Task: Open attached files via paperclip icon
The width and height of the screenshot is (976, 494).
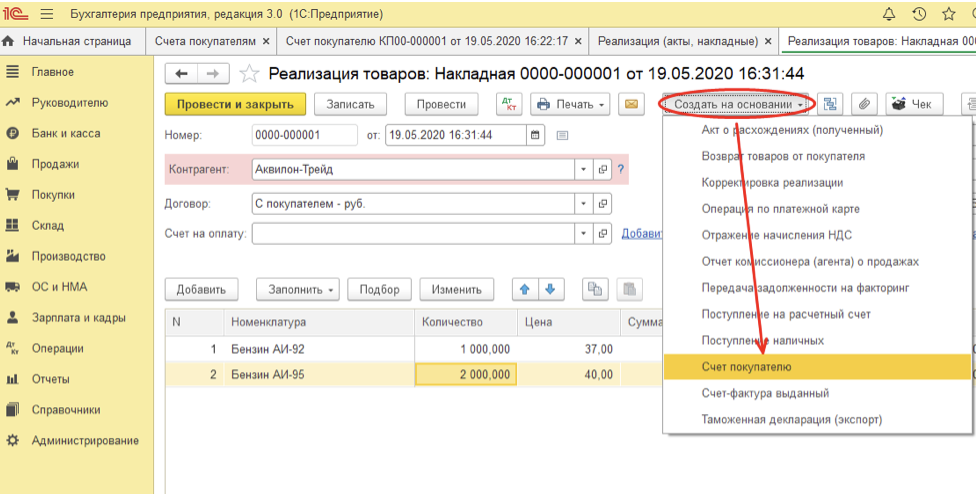Action: [x=863, y=104]
